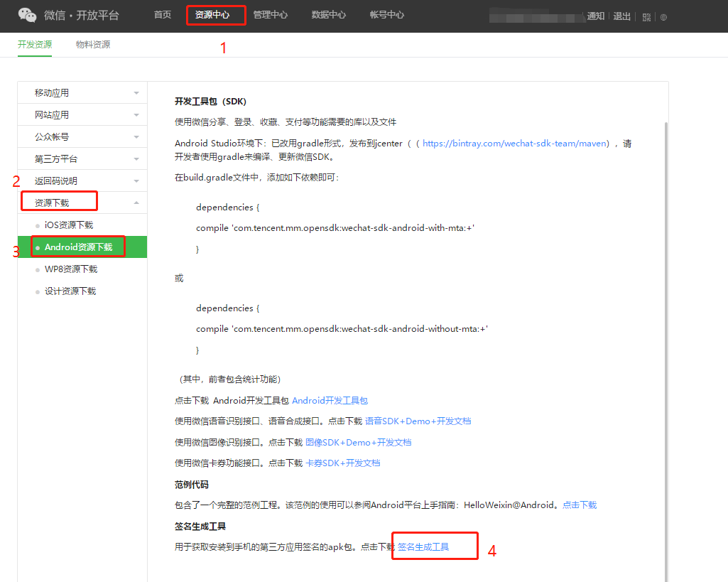Open the 首页 menu item
Screen dimensions: 728x582
163,15
